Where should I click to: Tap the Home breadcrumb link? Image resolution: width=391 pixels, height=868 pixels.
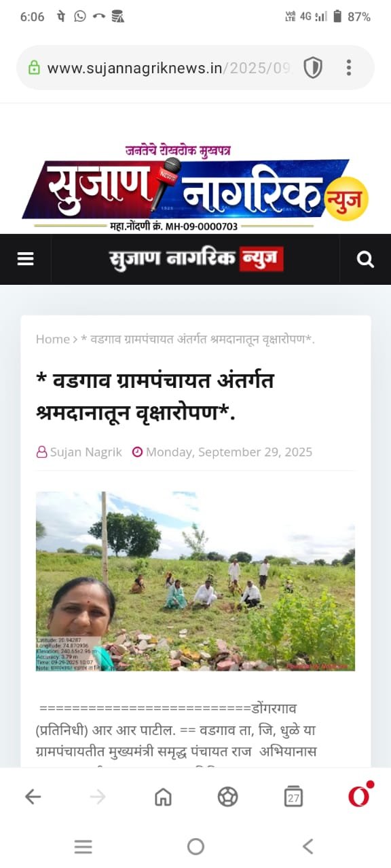53,339
